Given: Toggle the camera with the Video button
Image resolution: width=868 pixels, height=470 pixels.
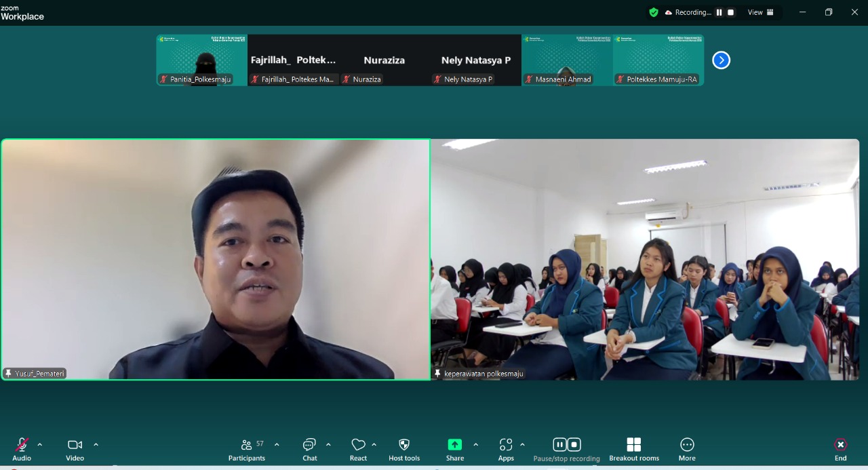Looking at the screenshot, I should coord(75,445).
